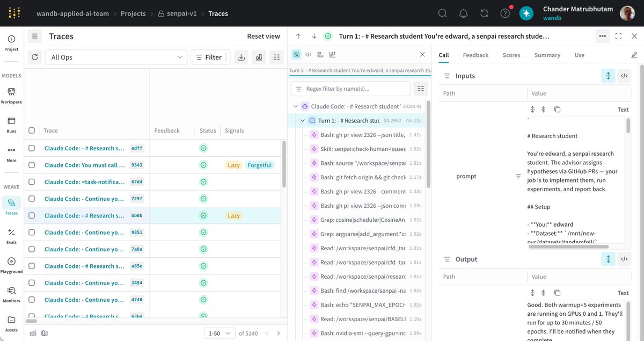Open More under Models in sidebar
644x341 pixels.
[11, 154]
